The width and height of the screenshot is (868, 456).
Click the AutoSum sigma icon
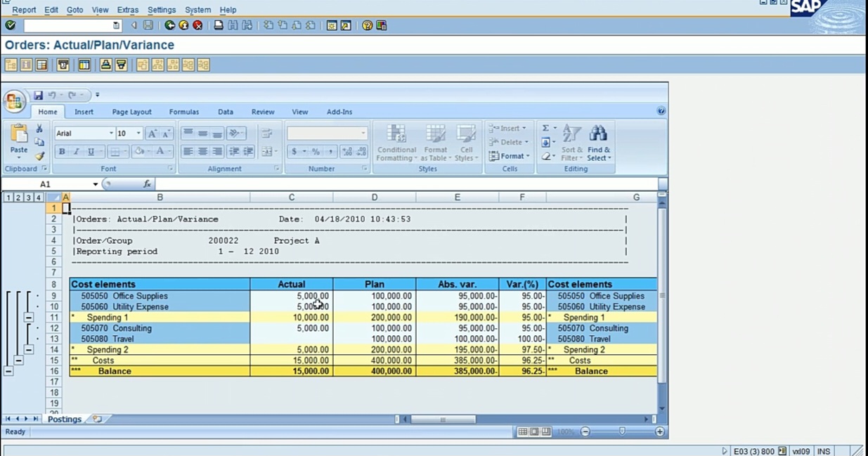coord(545,129)
